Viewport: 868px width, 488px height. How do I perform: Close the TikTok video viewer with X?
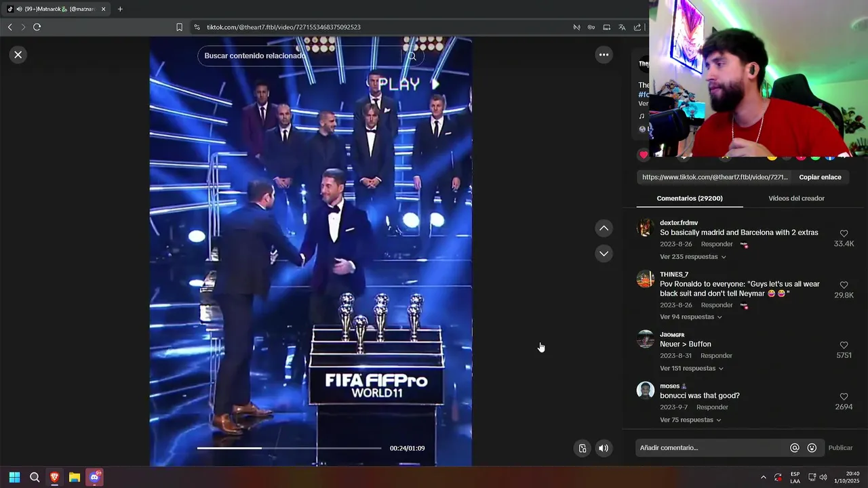click(18, 55)
